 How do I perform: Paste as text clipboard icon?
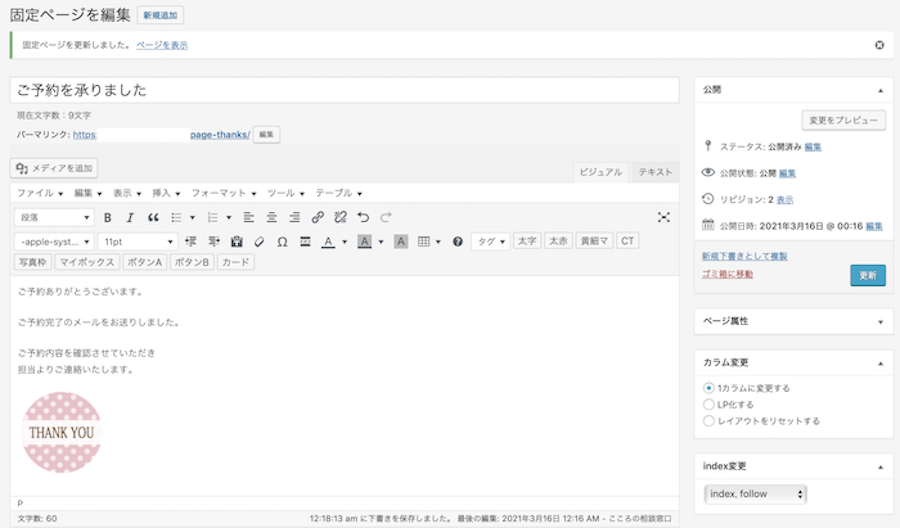click(x=236, y=242)
